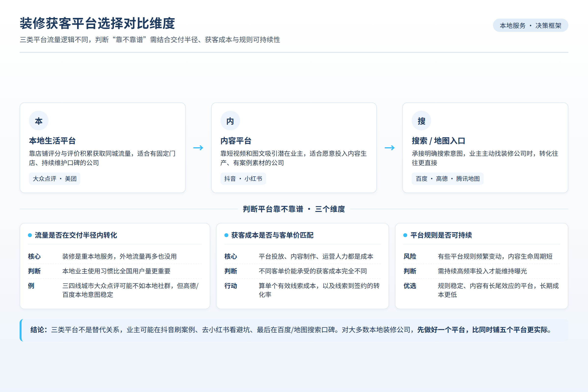
Task: Click the 优选 row label
Action: click(410, 286)
